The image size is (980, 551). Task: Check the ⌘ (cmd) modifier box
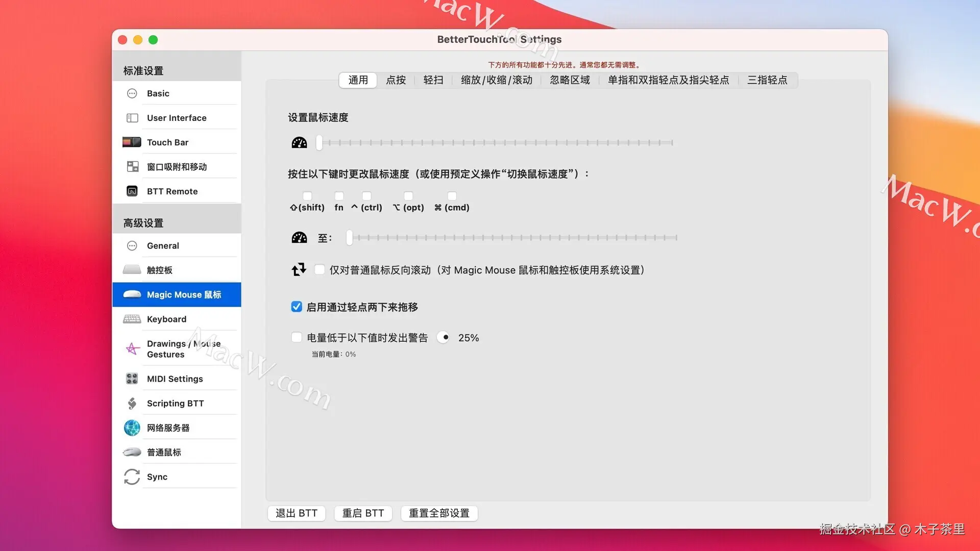(452, 196)
